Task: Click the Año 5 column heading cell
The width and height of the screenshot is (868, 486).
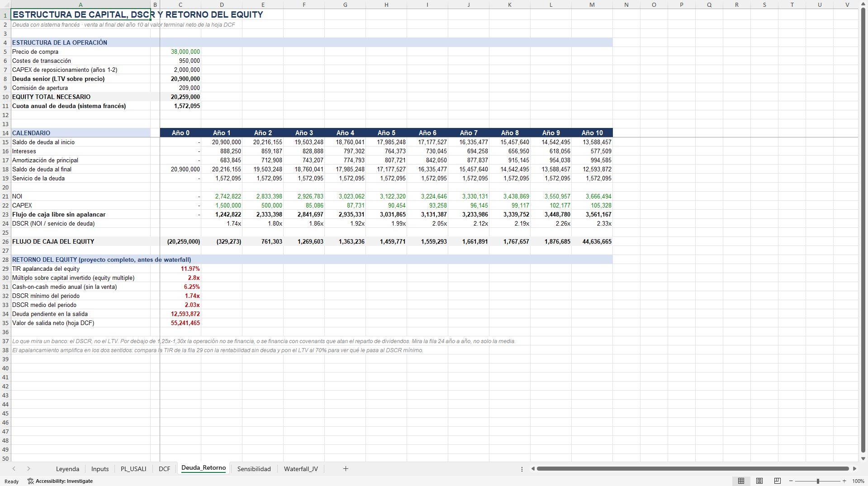Action: pos(386,133)
